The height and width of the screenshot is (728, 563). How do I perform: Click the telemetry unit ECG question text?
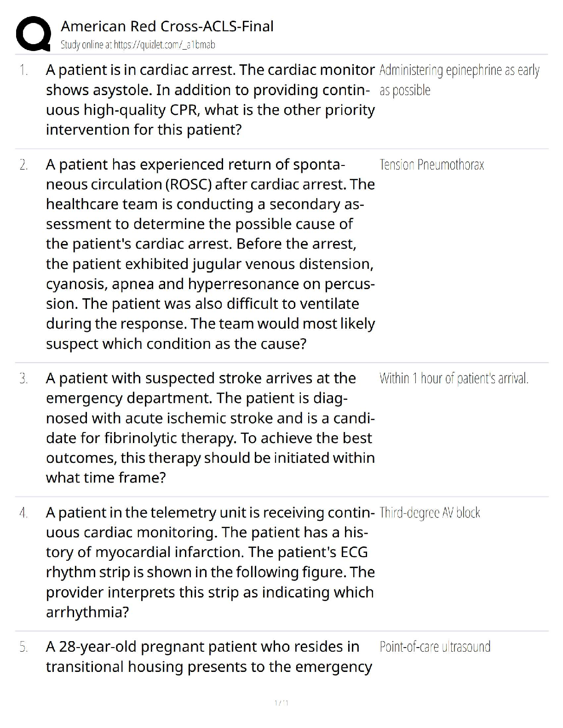210,562
